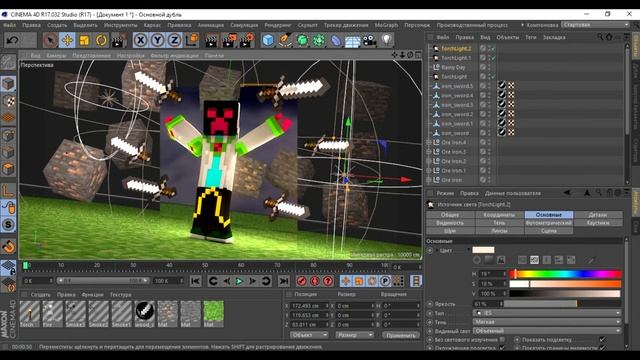Switch to the Детали tab
Screen dimensions: 640x360
tap(598, 215)
